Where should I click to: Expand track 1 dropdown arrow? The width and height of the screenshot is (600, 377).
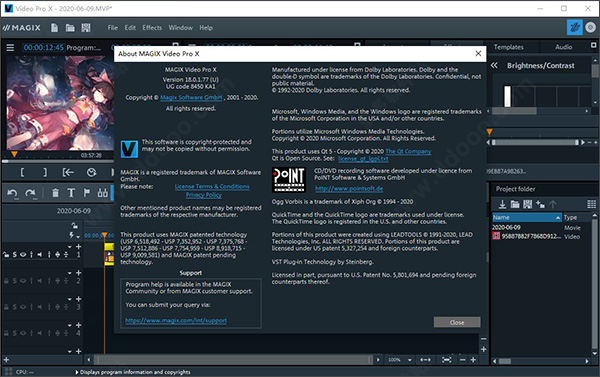coord(70,247)
